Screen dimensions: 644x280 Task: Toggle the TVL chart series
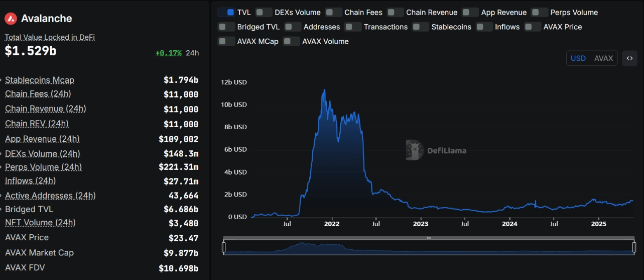click(x=226, y=12)
